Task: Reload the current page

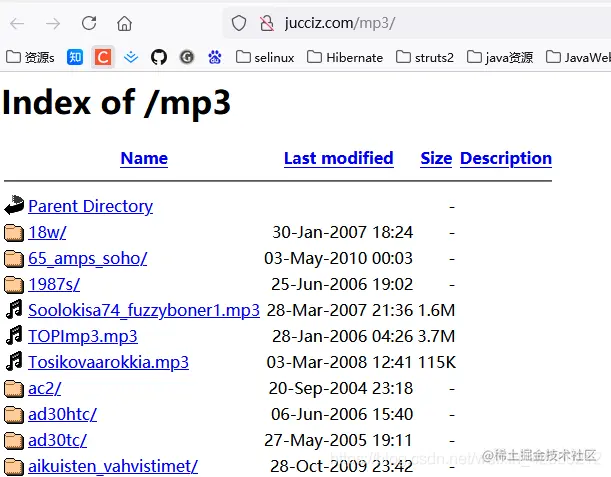Action: click(x=89, y=23)
